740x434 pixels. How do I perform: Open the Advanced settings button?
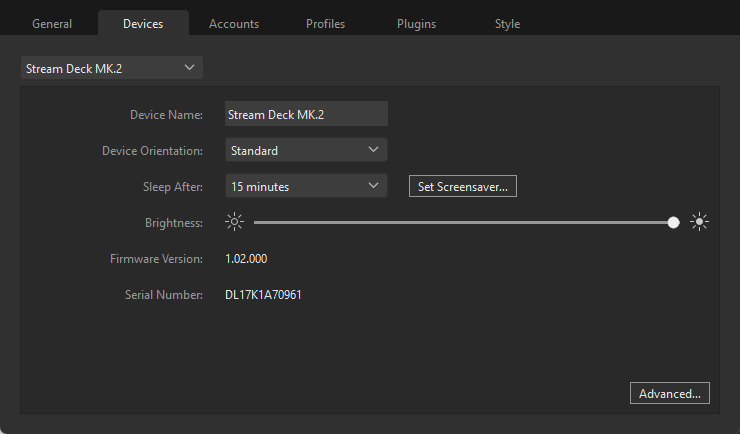[x=670, y=393]
